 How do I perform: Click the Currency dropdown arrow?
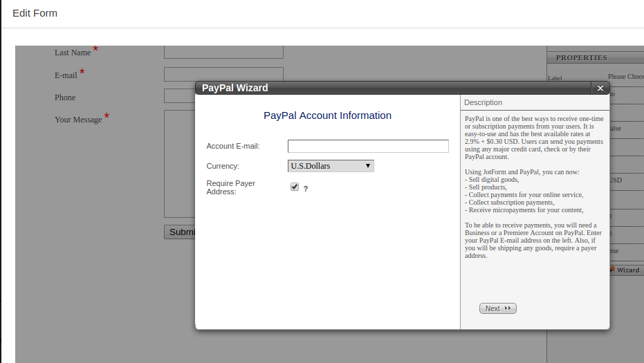[368, 166]
